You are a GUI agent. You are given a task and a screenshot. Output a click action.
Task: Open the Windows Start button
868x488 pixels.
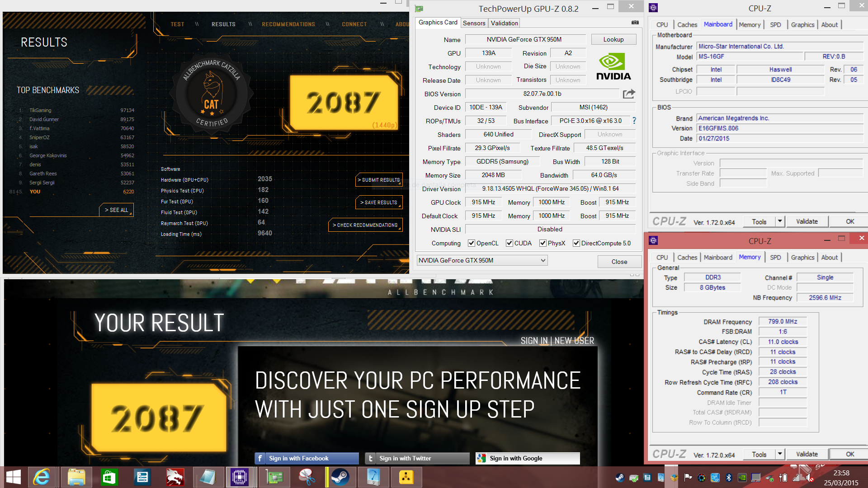click(x=13, y=477)
